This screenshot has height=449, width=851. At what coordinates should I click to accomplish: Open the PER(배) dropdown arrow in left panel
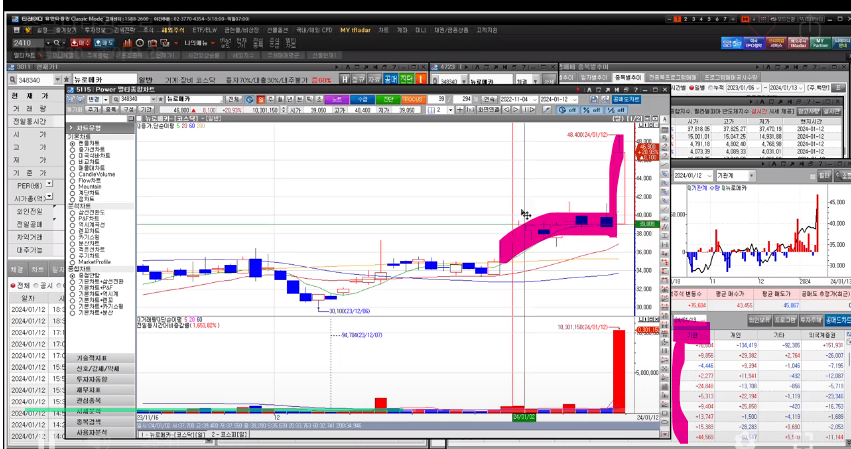tap(49, 185)
